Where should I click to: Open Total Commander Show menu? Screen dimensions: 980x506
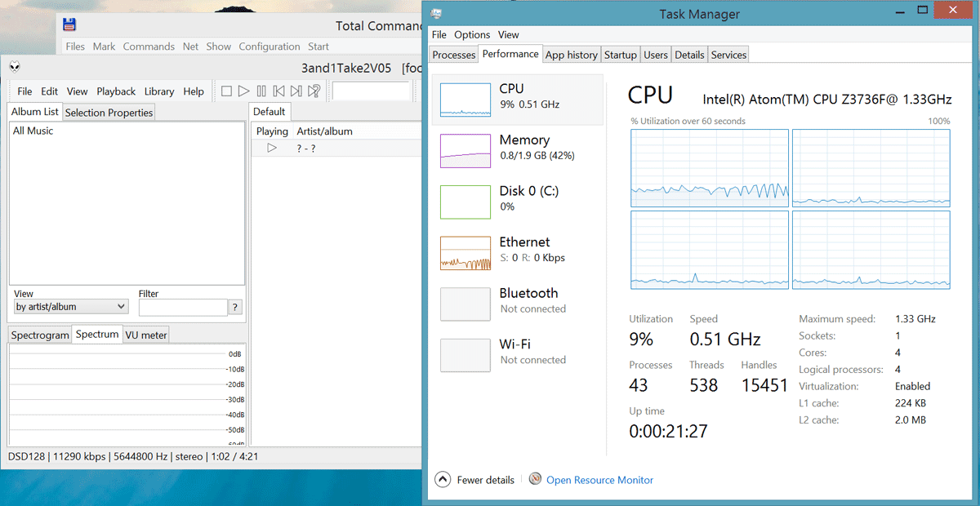coord(218,47)
